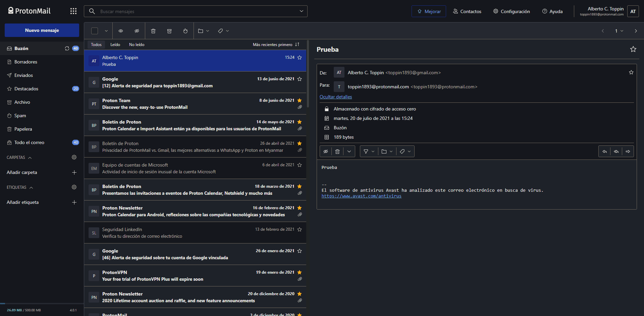Archive selected messages using toolbar icon
This screenshot has width=644, height=316.
(169, 31)
